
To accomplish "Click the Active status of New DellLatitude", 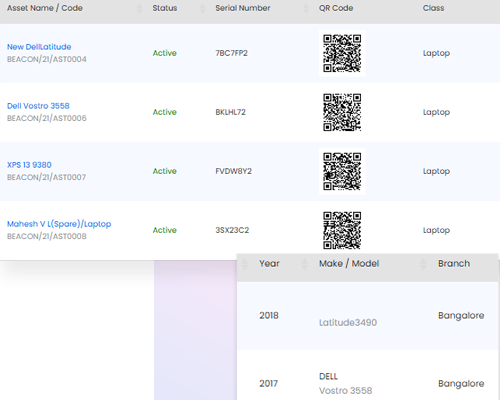I will pyautogui.click(x=165, y=53).
